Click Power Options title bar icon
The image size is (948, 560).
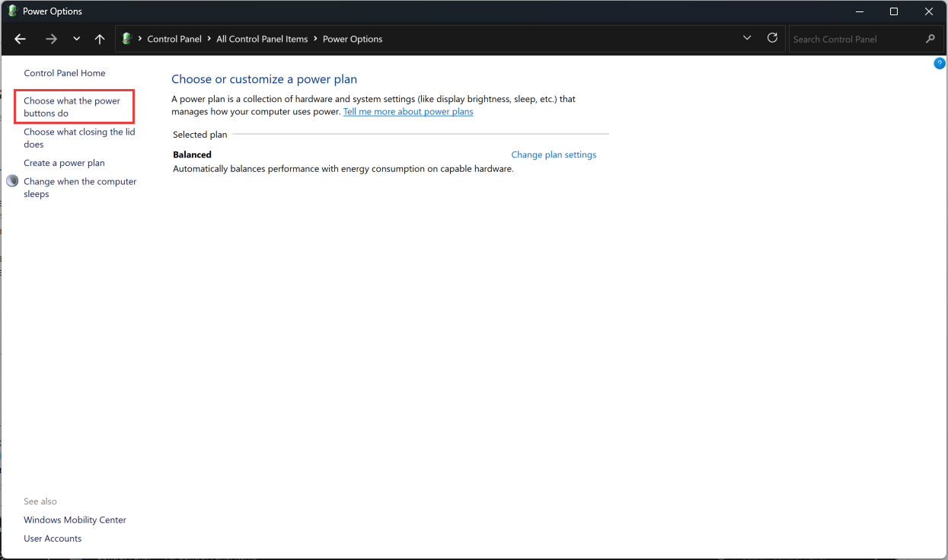coord(13,11)
